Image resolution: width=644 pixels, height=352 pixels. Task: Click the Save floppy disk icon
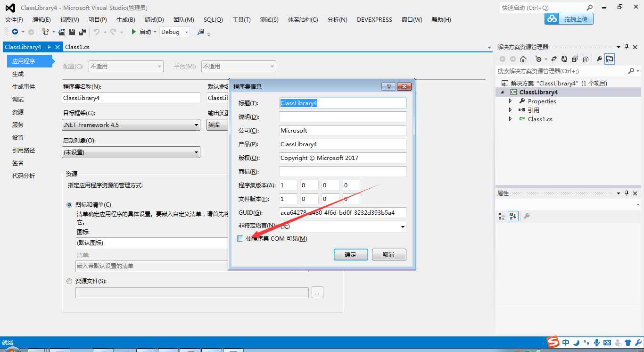pyautogui.click(x=72, y=32)
